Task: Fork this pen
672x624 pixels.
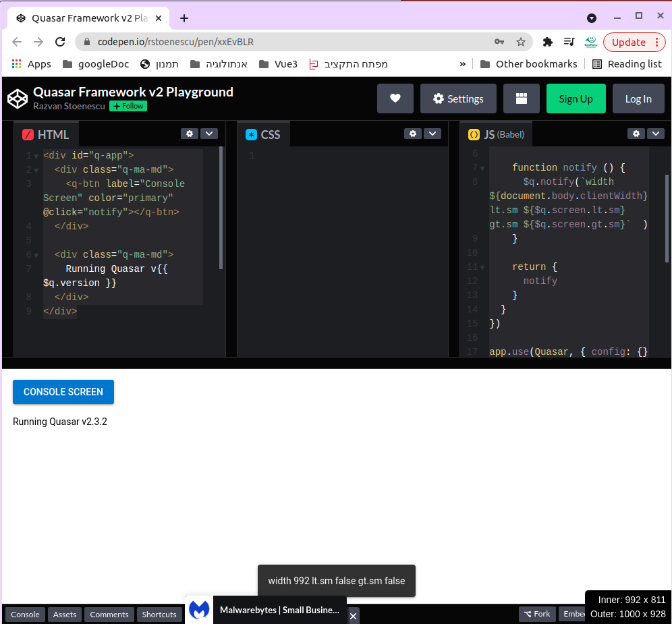Action: point(538,614)
